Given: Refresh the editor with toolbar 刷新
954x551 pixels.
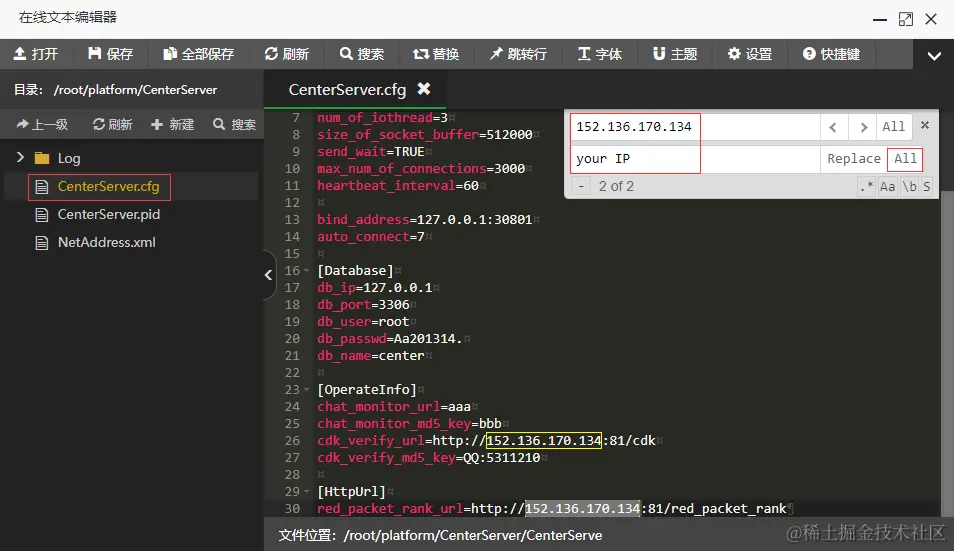Looking at the screenshot, I should coord(287,54).
